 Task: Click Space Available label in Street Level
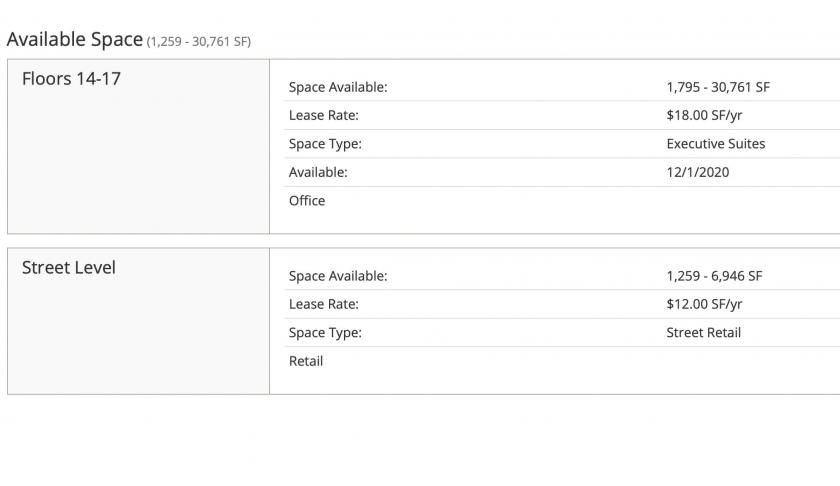338,276
